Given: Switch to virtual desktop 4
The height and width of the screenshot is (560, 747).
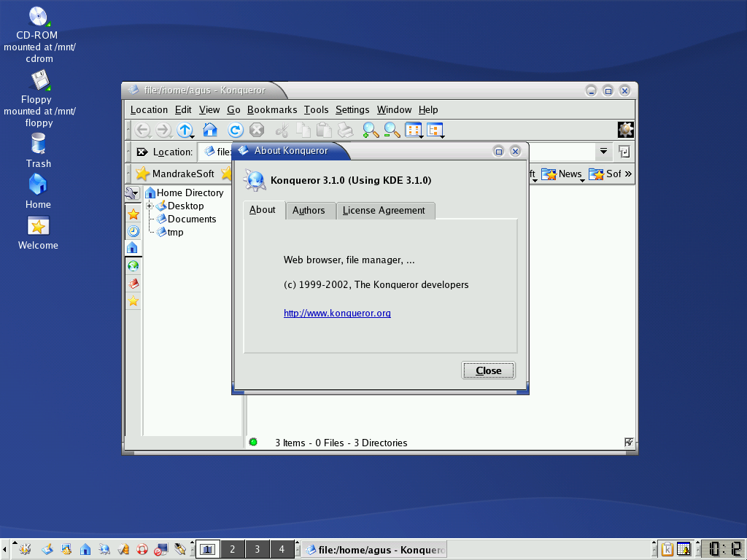Looking at the screenshot, I should click(x=282, y=549).
